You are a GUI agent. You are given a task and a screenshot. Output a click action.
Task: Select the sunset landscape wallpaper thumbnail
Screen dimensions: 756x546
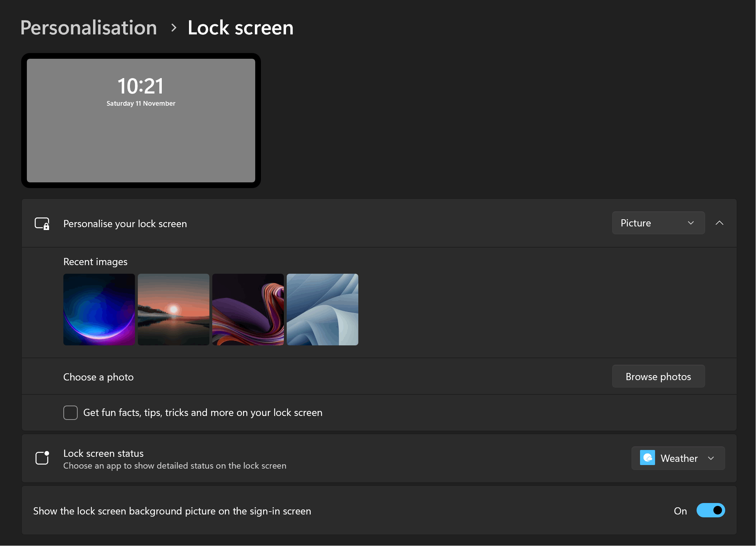[173, 309]
